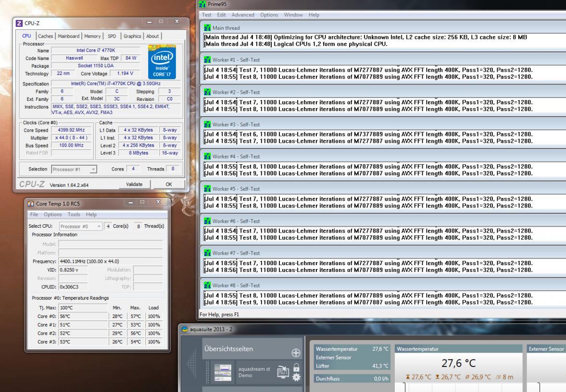Switch to the Mainboard tab in CPU-Z

(69, 36)
